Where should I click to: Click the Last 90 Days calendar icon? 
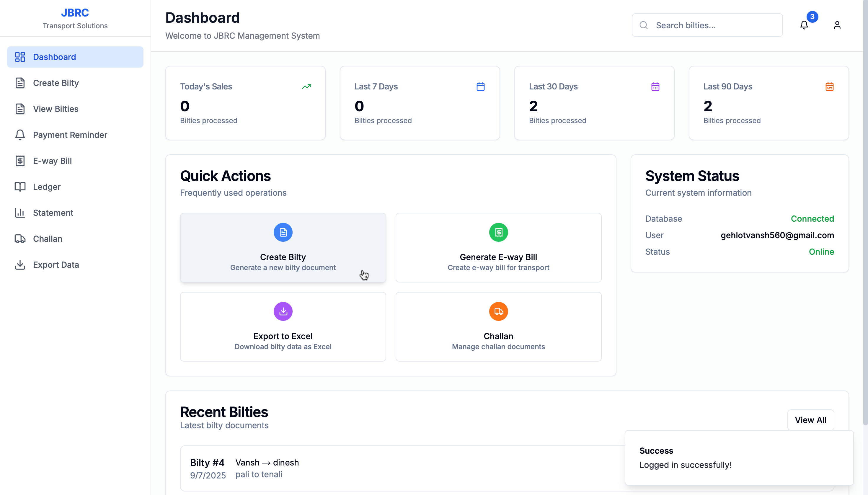point(829,87)
